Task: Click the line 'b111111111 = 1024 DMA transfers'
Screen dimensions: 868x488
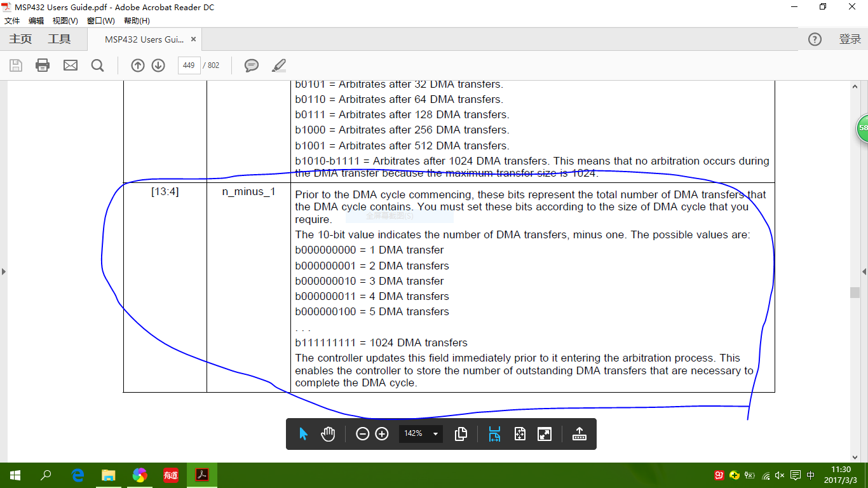Action: tap(381, 342)
